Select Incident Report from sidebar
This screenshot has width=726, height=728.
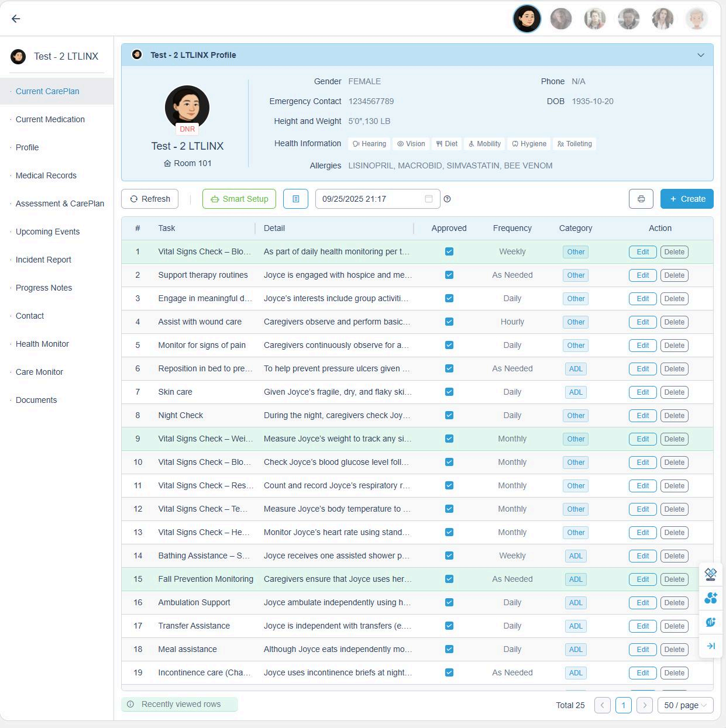click(43, 260)
